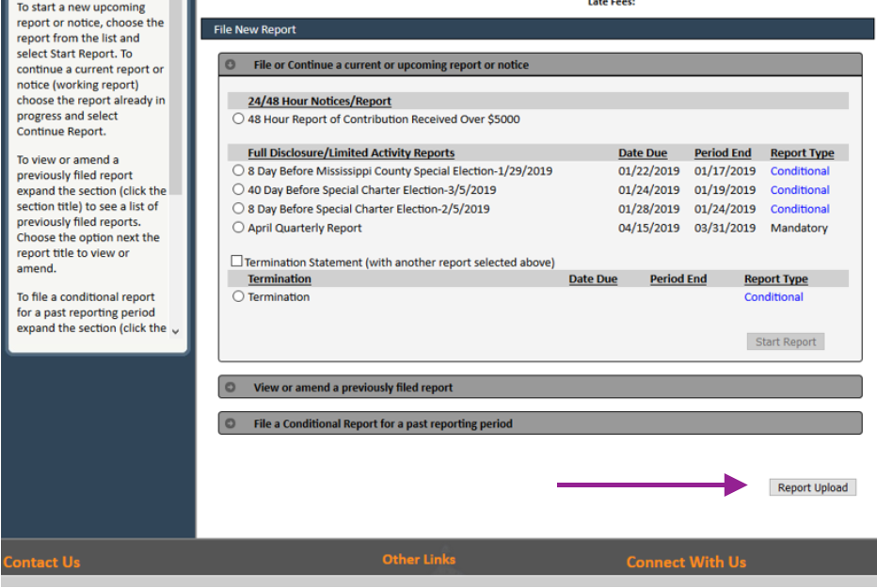Click the 01/22/2019 due date cell
This screenshot has height=588, width=877.
(x=648, y=171)
